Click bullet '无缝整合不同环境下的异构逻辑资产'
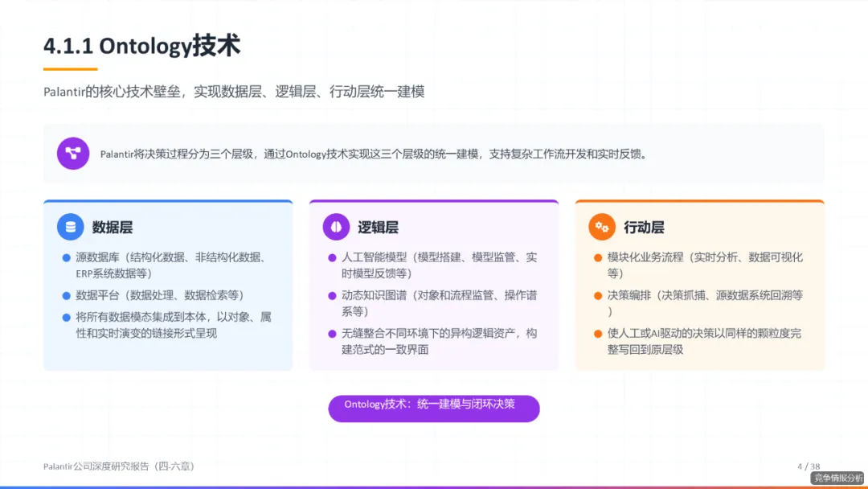 pyautogui.click(x=439, y=341)
